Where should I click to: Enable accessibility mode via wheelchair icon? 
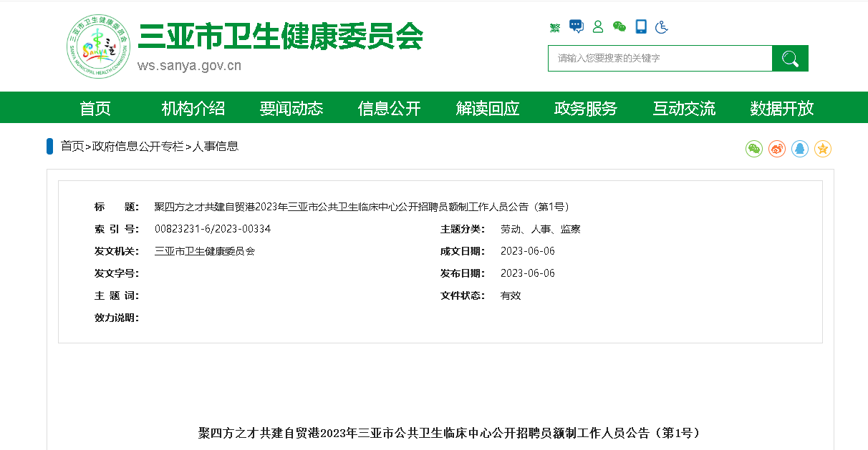[662, 27]
